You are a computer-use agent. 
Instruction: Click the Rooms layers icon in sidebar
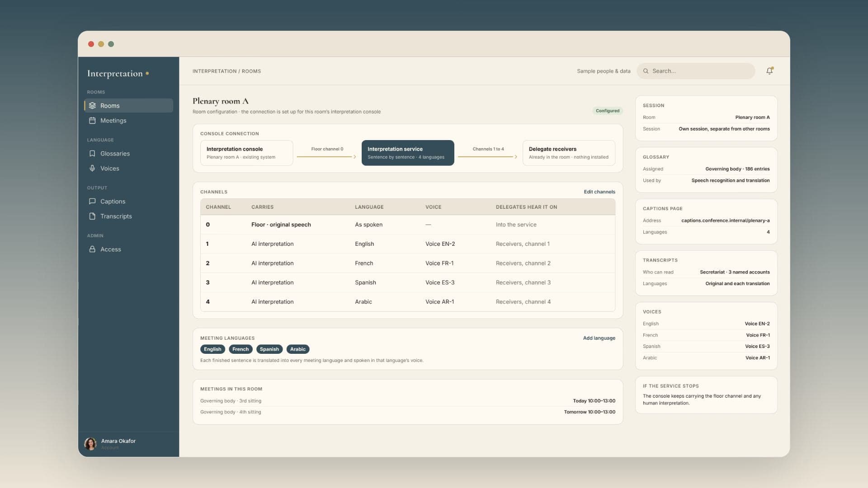92,105
